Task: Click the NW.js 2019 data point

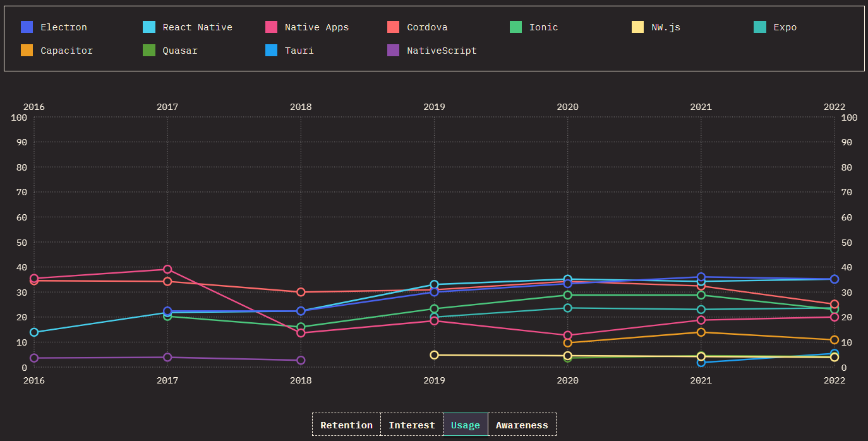Action: pos(434,355)
